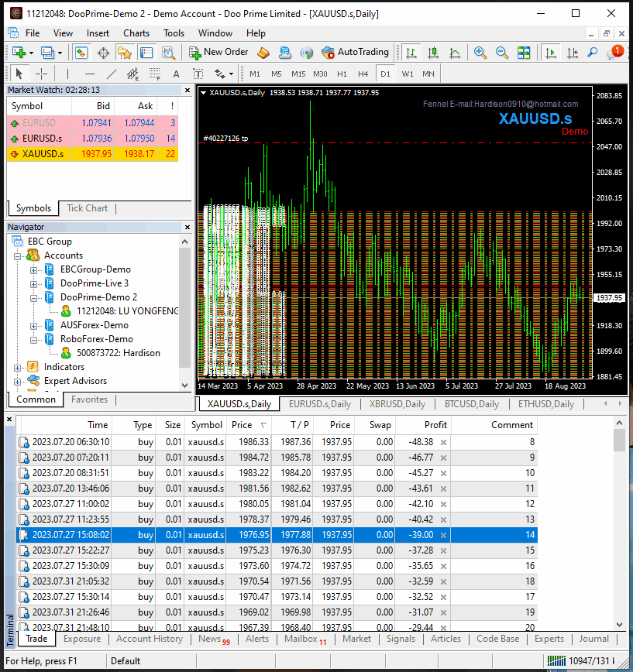Toggle the AutoTrading button
This screenshot has width=633, height=672.
355,53
